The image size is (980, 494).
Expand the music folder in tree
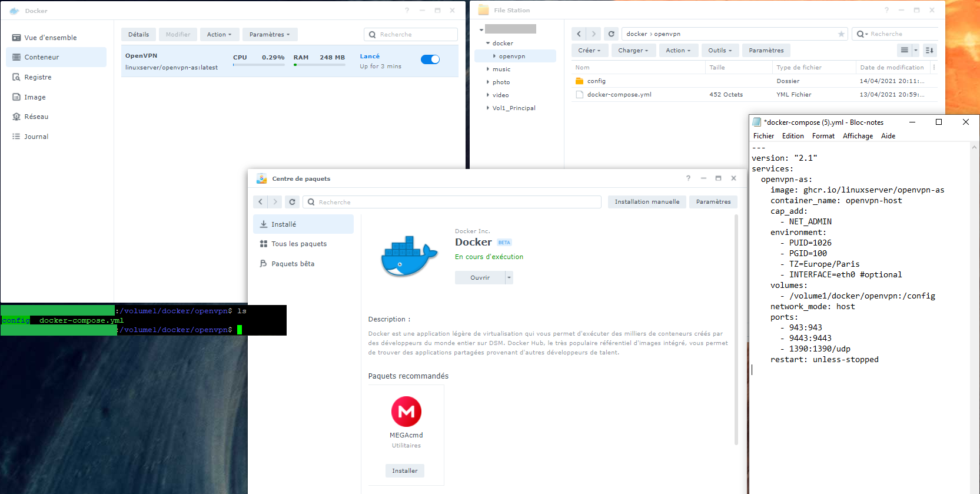488,69
